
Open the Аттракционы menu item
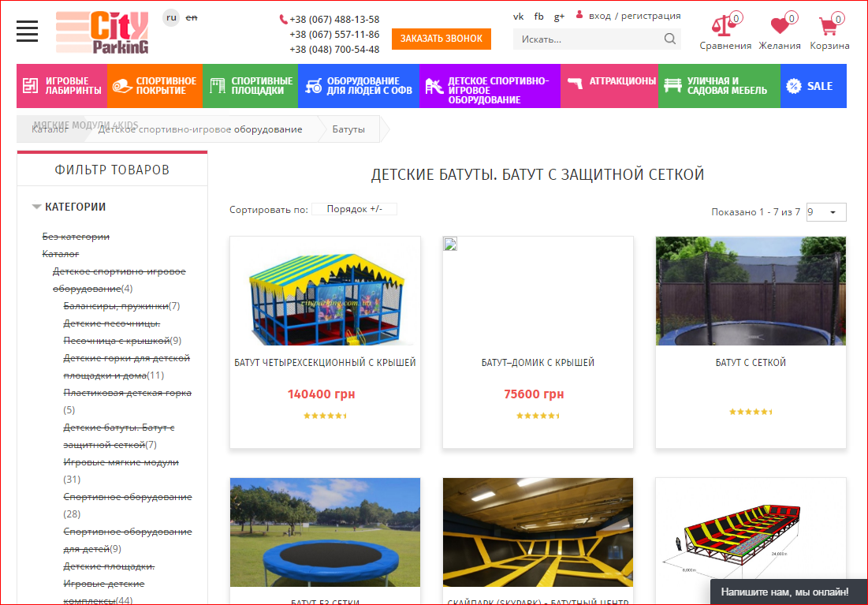click(609, 86)
